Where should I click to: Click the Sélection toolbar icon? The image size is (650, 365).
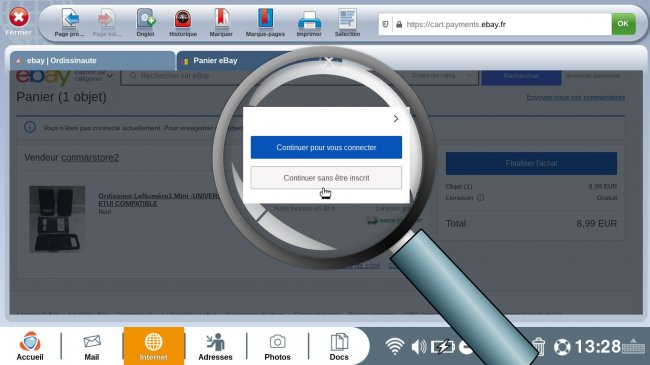click(x=347, y=19)
